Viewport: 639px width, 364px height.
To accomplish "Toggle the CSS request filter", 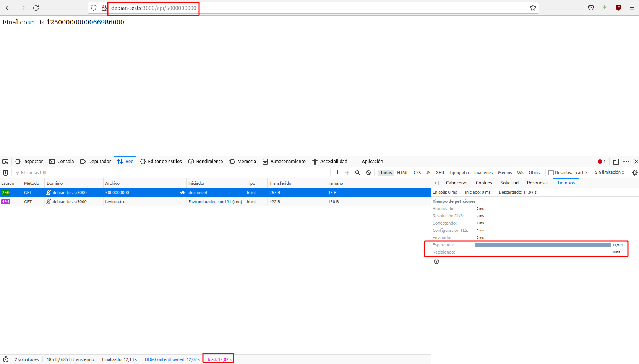I will click(x=417, y=173).
